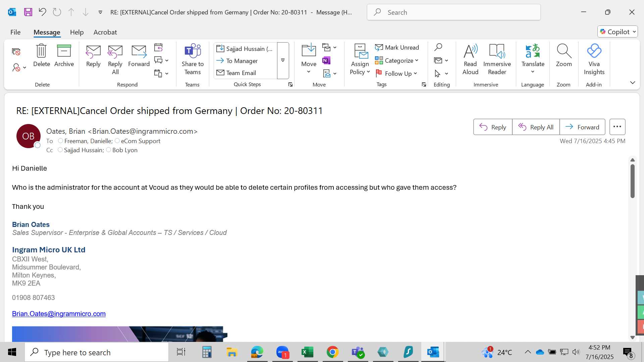Viewport: 644px width, 362px height.
Task: Click the Freeman, Danielle recipient
Action: click(88, 141)
